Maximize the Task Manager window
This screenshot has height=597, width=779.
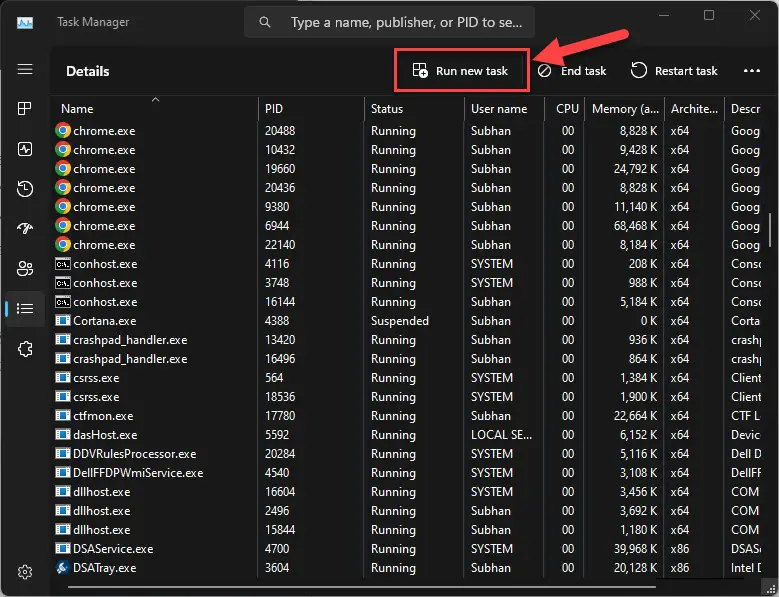pos(709,15)
